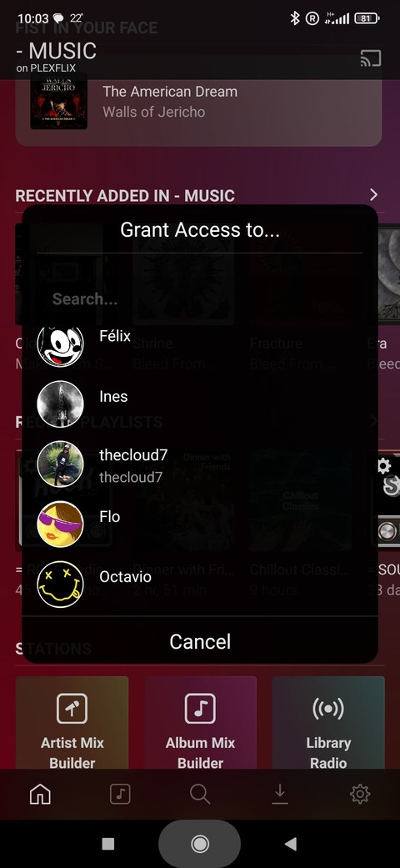The height and width of the screenshot is (868, 400).
Task: Open the Home tab in bottom navigation
Action: coord(40,795)
